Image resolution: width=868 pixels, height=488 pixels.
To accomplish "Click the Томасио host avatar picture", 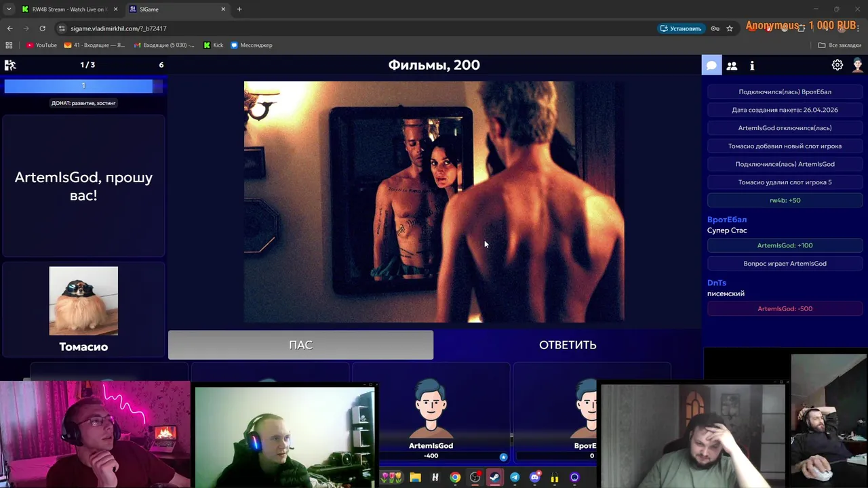I will (83, 301).
